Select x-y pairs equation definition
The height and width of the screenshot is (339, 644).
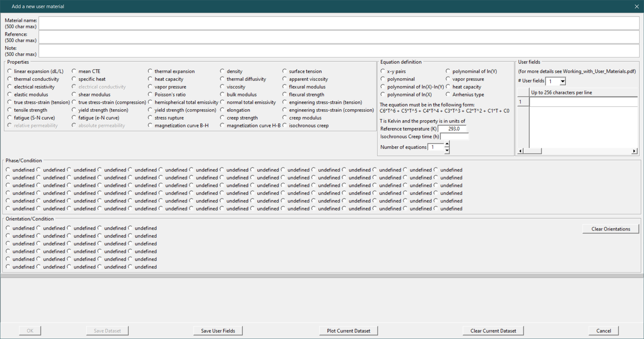tap(383, 71)
